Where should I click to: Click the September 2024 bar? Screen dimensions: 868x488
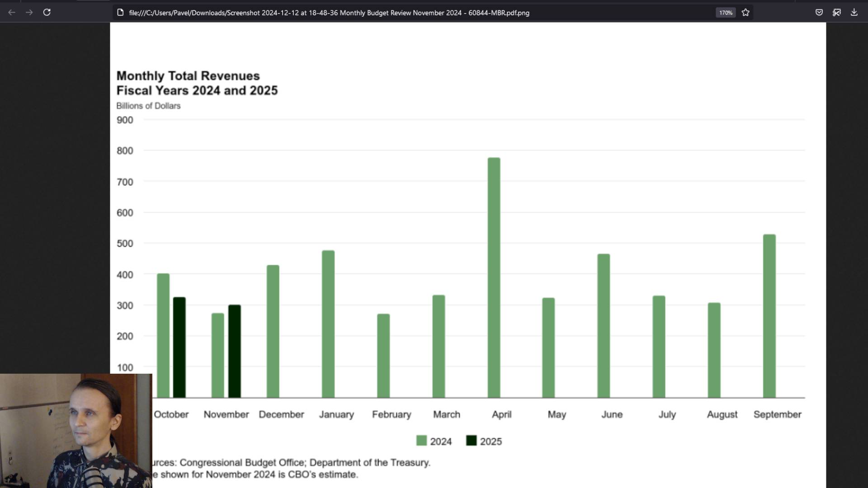point(769,316)
